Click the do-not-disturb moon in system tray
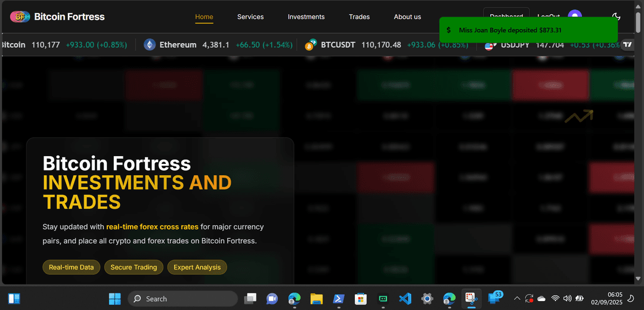 pos(631,299)
